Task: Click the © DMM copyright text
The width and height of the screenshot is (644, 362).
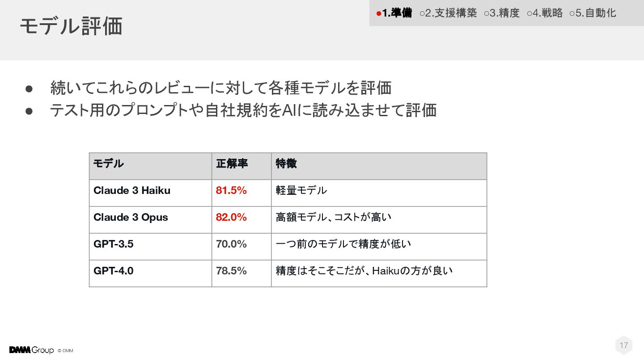Action: pyautogui.click(x=65, y=350)
